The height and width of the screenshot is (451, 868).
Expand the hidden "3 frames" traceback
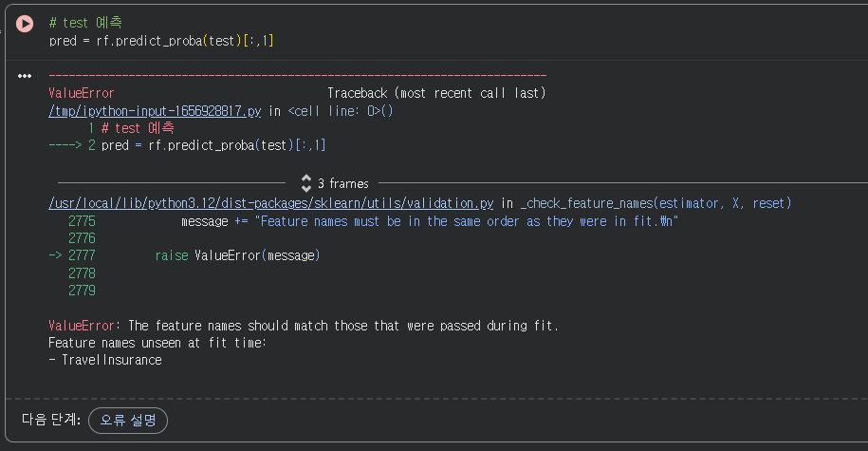pyautogui.click(x=342, y=183)
